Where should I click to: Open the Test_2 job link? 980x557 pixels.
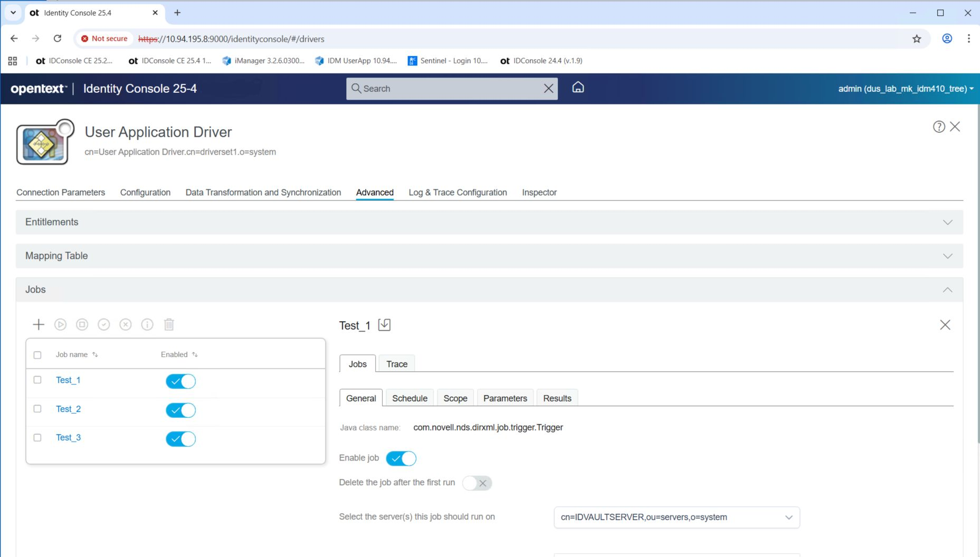coord(68,409)
